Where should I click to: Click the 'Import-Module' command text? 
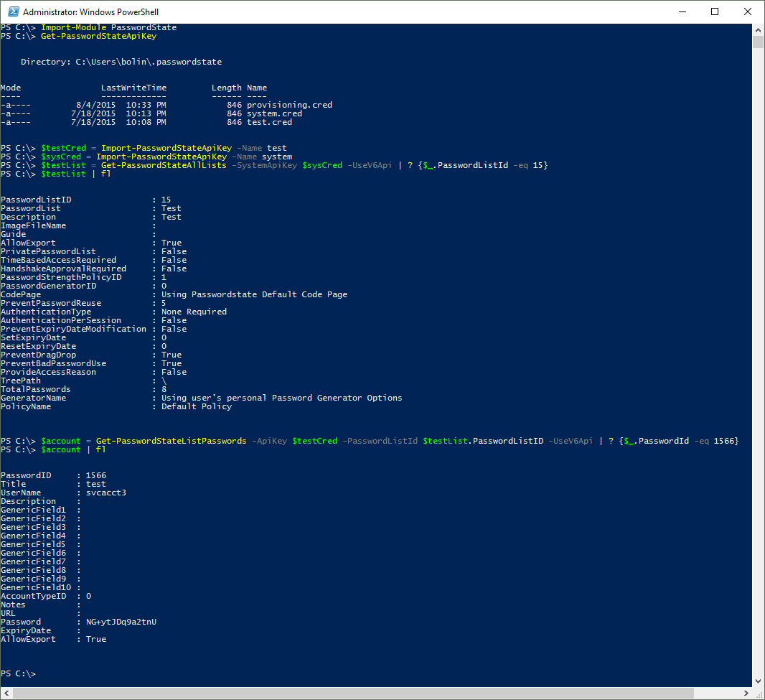74,27
